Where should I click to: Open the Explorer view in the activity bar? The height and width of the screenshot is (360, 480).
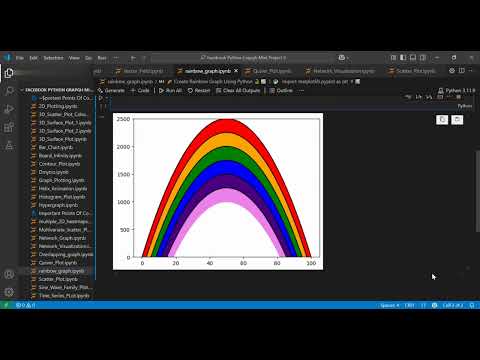[9, 73]
